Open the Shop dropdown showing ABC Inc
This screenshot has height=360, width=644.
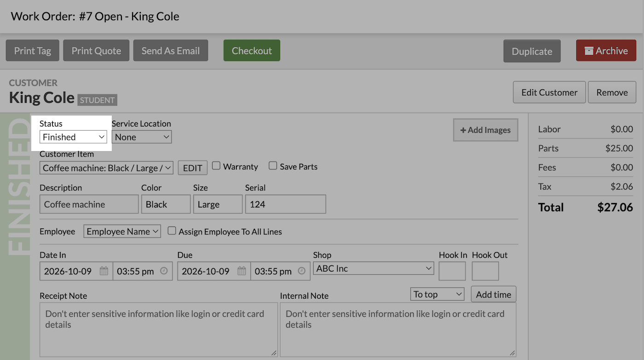pyautogui.click(x=374, y=268)
